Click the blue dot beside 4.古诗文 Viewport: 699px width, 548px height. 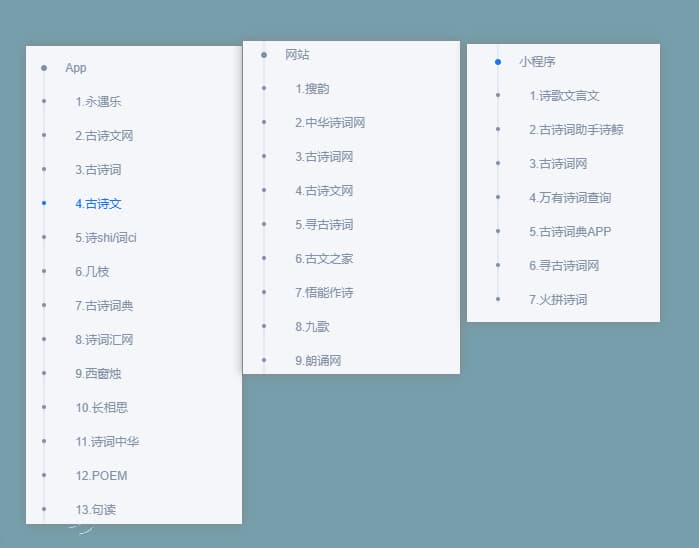point(44,203)
